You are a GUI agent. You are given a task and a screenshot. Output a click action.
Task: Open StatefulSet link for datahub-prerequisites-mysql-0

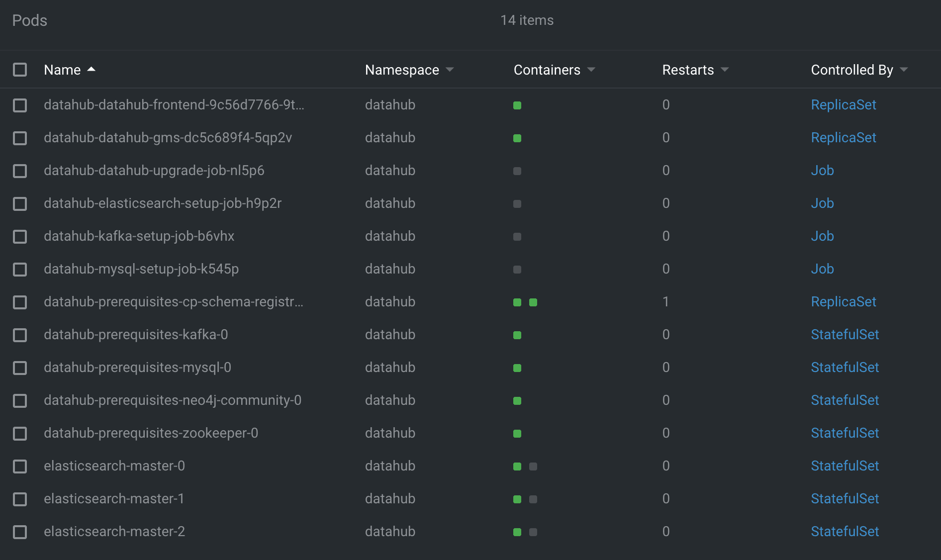(845, 368)
